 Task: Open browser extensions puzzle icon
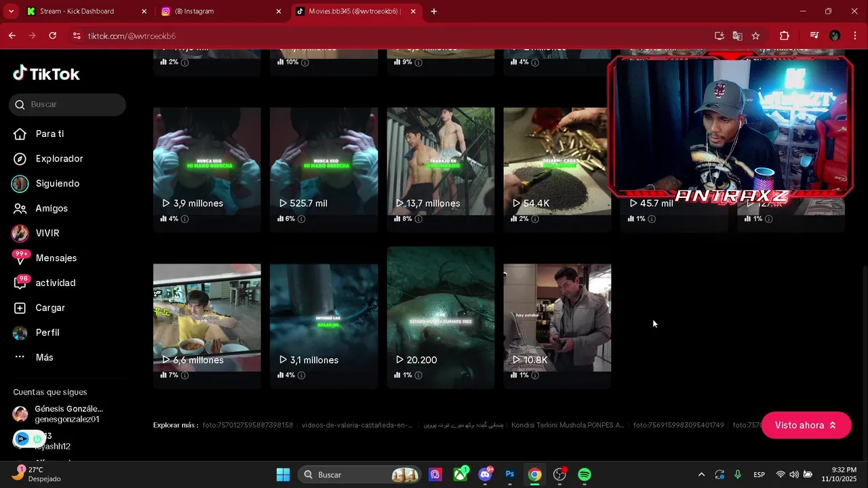[x=785, y=36]
